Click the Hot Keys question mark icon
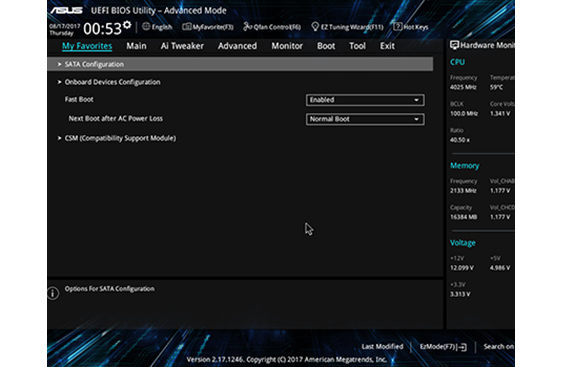The width and height of the screenshot is (562, 367). (397, 27)
